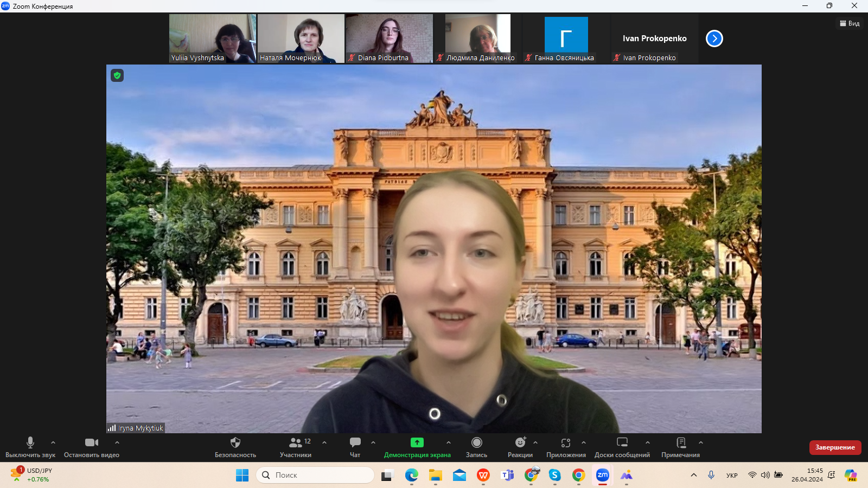Click the Windows taskbar Поиск search box
Viewport: 868px width, 488px height.
coord(315,475)
